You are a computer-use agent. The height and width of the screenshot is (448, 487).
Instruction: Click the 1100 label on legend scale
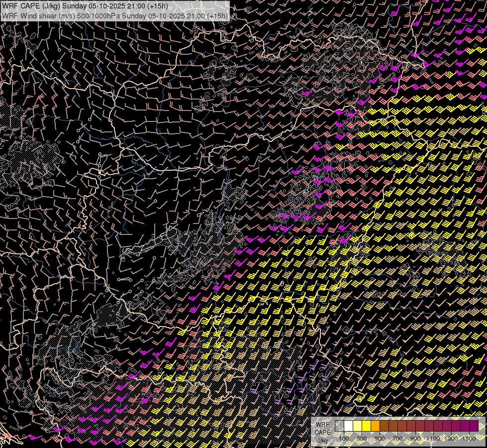[x=433, y=439]
